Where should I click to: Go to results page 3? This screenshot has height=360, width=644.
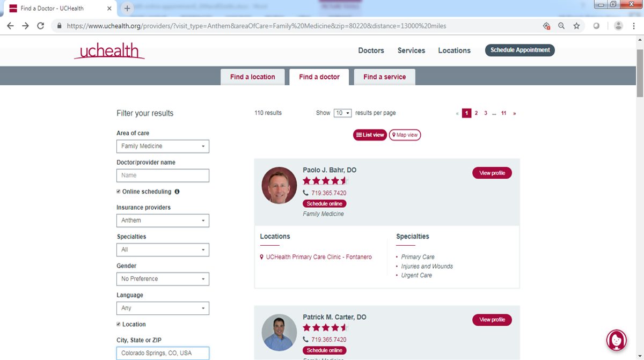tap(486, 113)
